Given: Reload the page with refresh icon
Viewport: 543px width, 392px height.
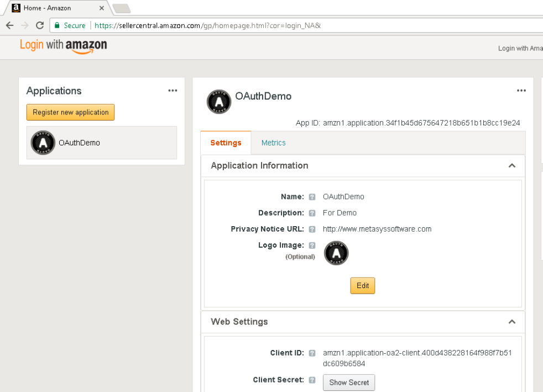Looking at the screenshot, I should [40, 25].
